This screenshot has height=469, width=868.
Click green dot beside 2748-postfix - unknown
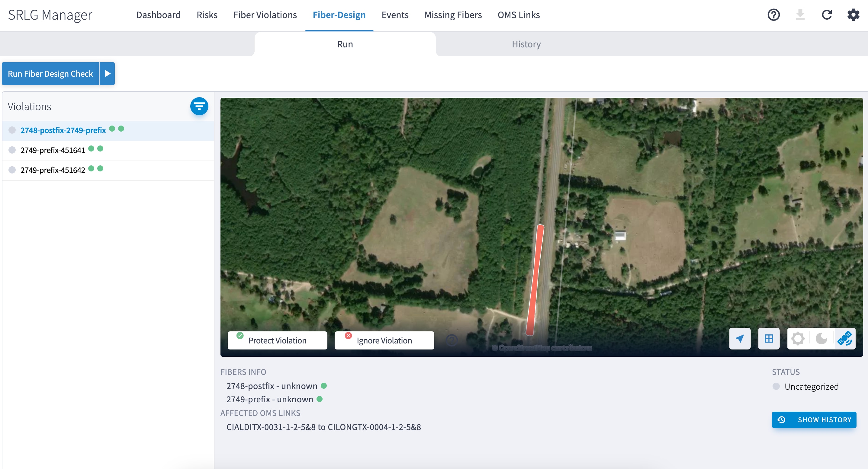(x=324, y=386)
